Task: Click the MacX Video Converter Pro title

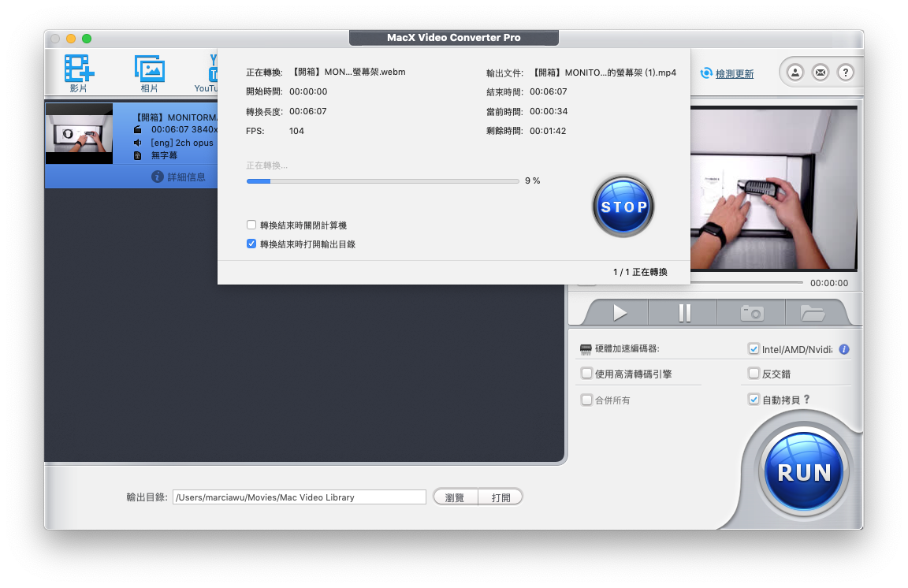Action: (454, 38)
